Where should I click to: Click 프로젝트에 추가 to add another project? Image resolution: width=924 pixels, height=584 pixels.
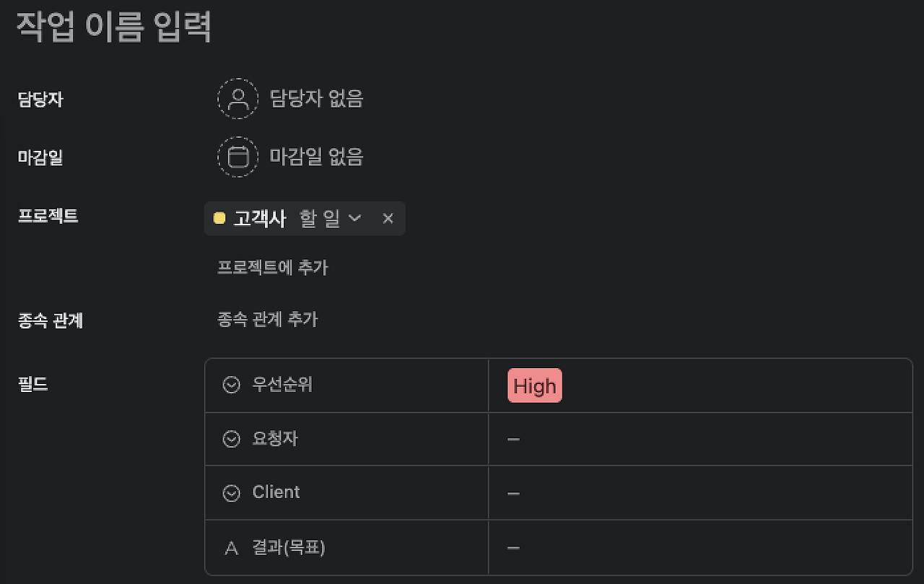point(273,267)
